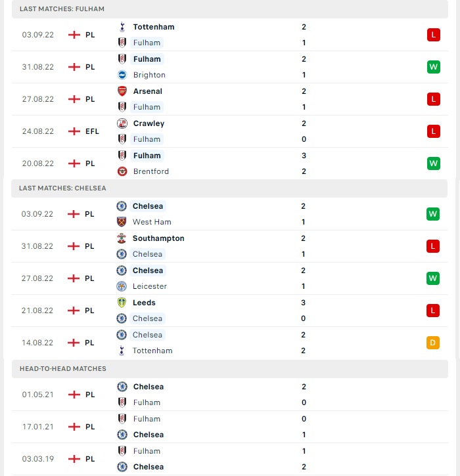Click the yellow D draw badge

point(433,343)
